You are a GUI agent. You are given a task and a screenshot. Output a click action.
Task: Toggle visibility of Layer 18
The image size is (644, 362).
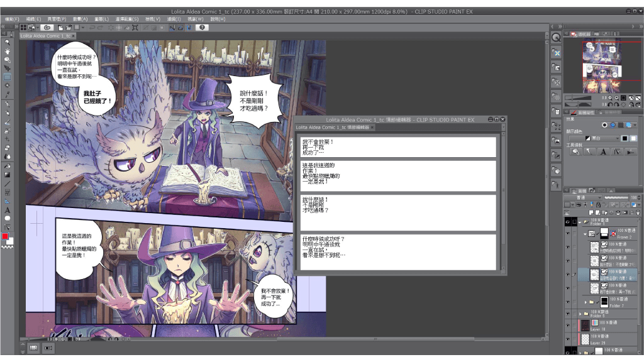coord(568,325)
